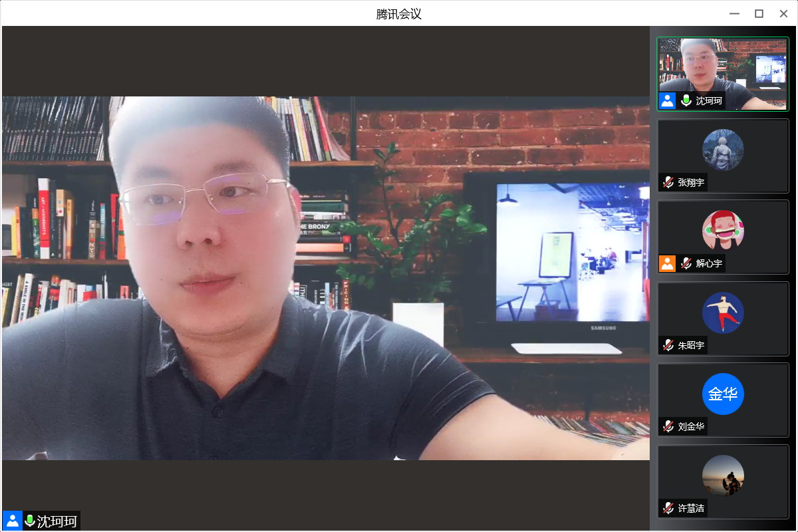This screenshot has height=532, width=798.
Task: Click the green microphone icon in 沈珂珂's thumbnail
Action: [686, 101]
